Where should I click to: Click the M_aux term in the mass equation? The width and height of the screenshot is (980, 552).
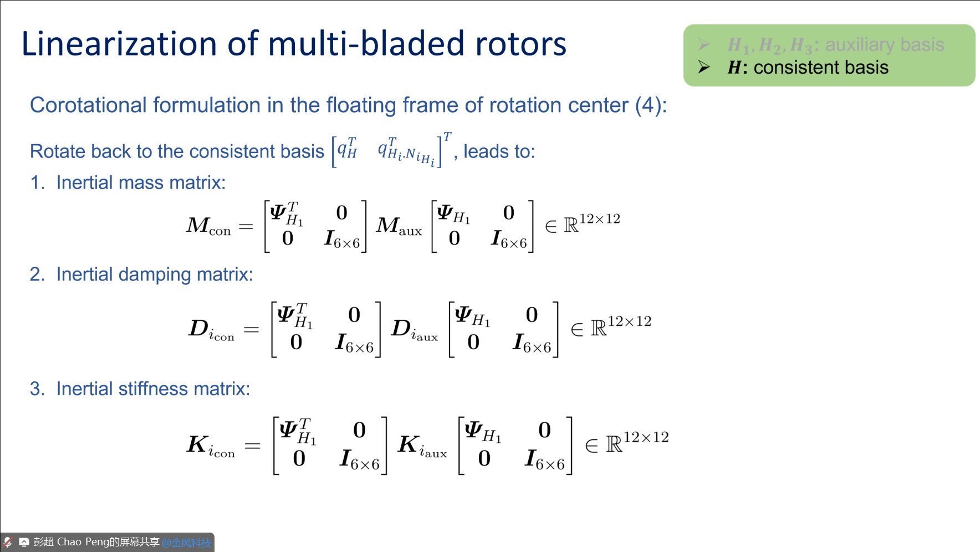399,226
